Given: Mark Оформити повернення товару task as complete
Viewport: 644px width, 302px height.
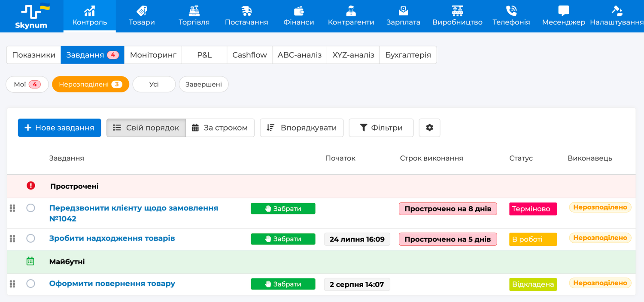Looking at the screenshot, I should click(x=30, y=284).
